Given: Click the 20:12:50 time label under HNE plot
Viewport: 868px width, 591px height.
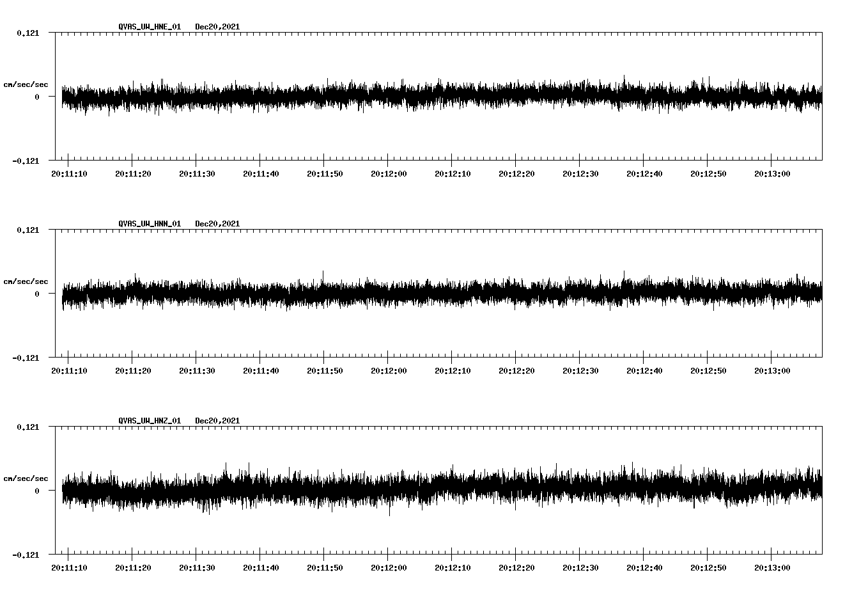Looking at the screenshot, I should (708, 173).
